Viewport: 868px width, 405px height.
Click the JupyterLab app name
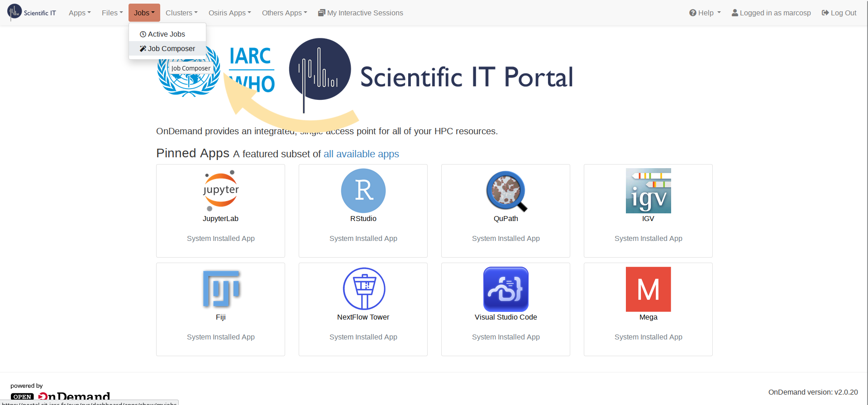220,219
